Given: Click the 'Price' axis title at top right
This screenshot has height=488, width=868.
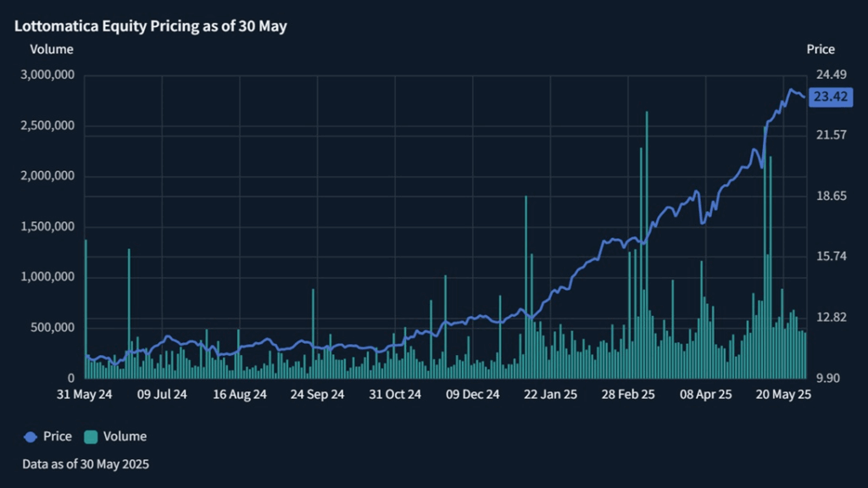Looking at the screenshot, I should [821, 49].
